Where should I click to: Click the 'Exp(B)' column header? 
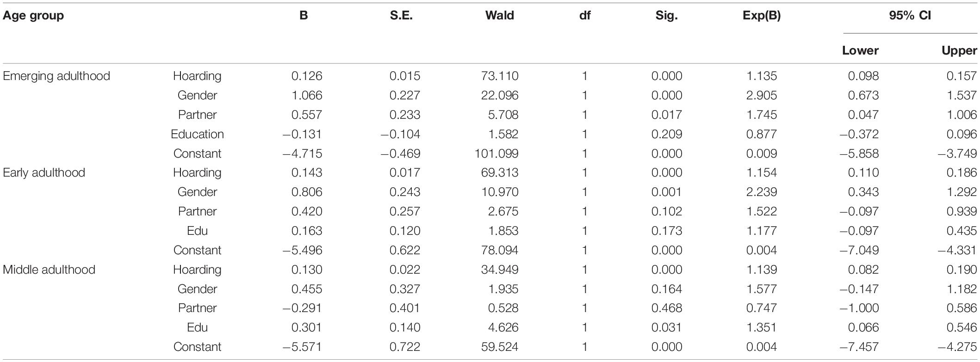tap(762, 16)
